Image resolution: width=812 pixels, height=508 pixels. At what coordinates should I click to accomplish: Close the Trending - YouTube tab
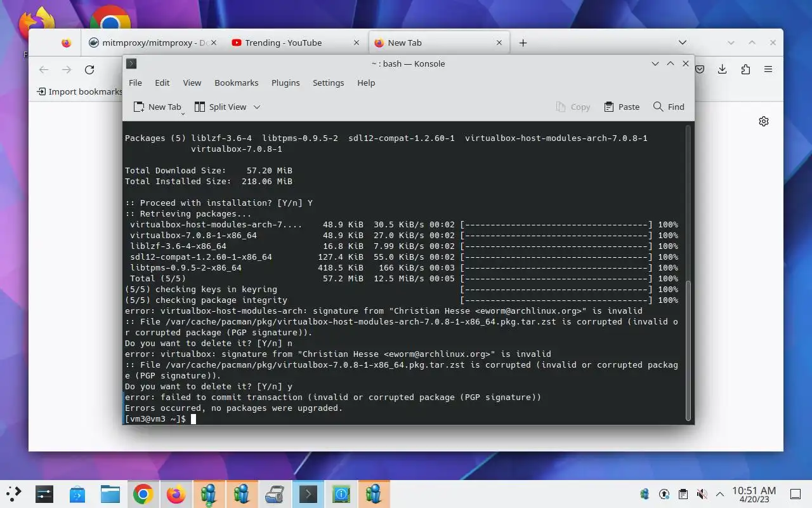(x=357, y=43)
